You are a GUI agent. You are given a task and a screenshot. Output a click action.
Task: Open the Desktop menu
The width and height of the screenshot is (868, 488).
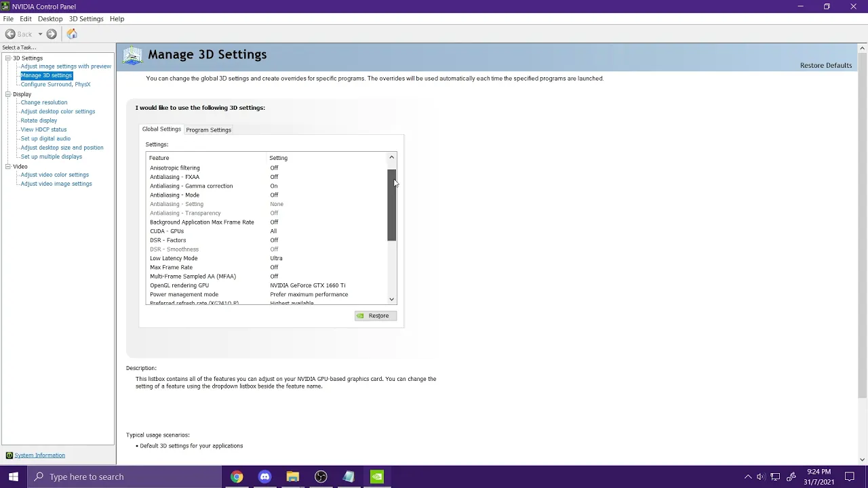pos(50,19)
